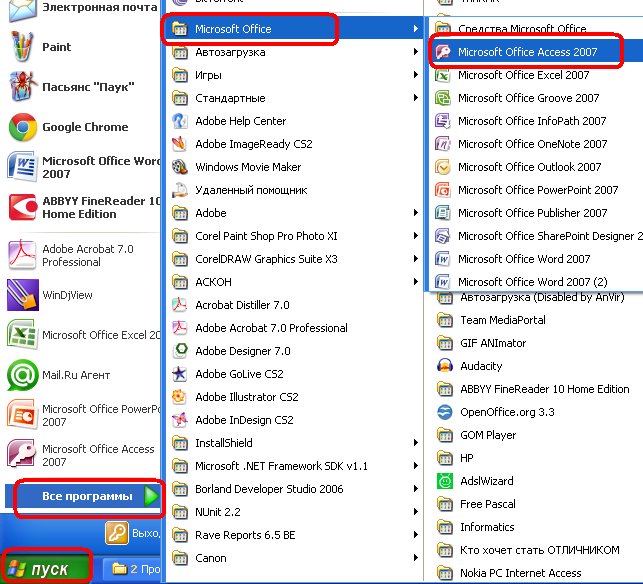The height and width of the screenshot is (584, 643).
Task: Expand the АСКОН submenu arrow
Action: 416,282
